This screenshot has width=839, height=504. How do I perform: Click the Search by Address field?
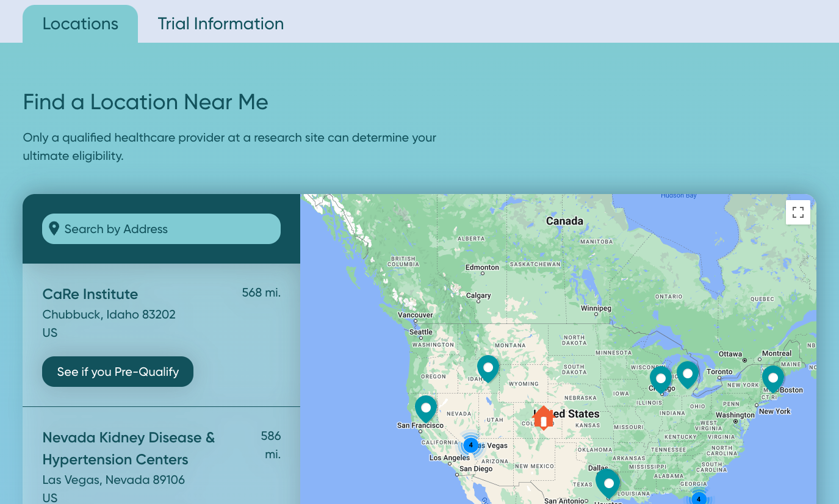coord(161,229)
